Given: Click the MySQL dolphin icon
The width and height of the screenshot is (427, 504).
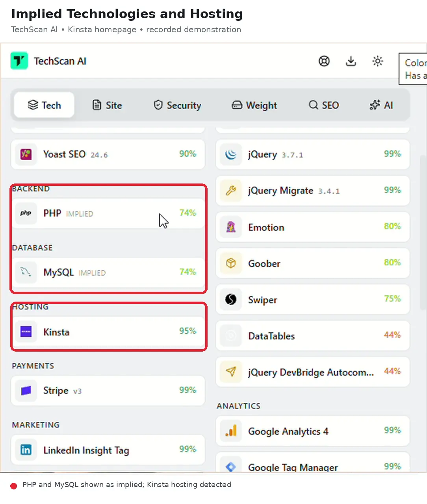Looking at the screenshot, I should click(26, 272).
